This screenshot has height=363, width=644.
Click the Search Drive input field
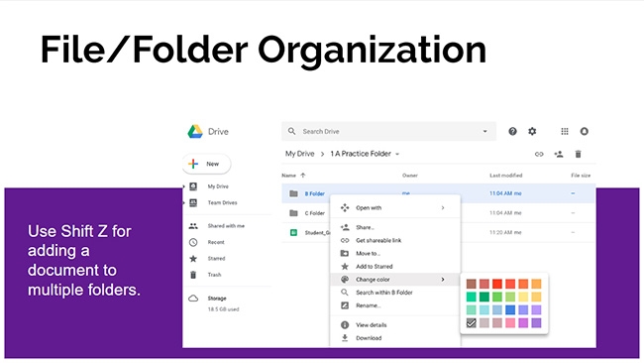388,131
